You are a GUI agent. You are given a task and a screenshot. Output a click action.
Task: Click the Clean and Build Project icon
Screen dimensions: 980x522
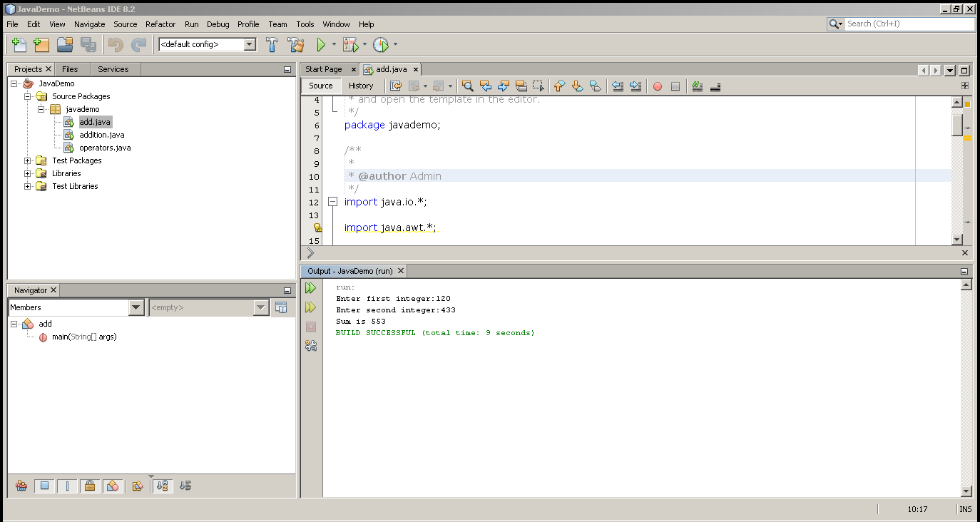pos(295,44)
